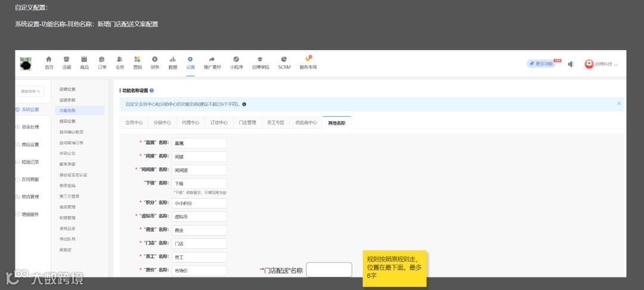Open the 系统日志 submenu item
The width and height of the screenshot is (644, 290).
[67, 228]
